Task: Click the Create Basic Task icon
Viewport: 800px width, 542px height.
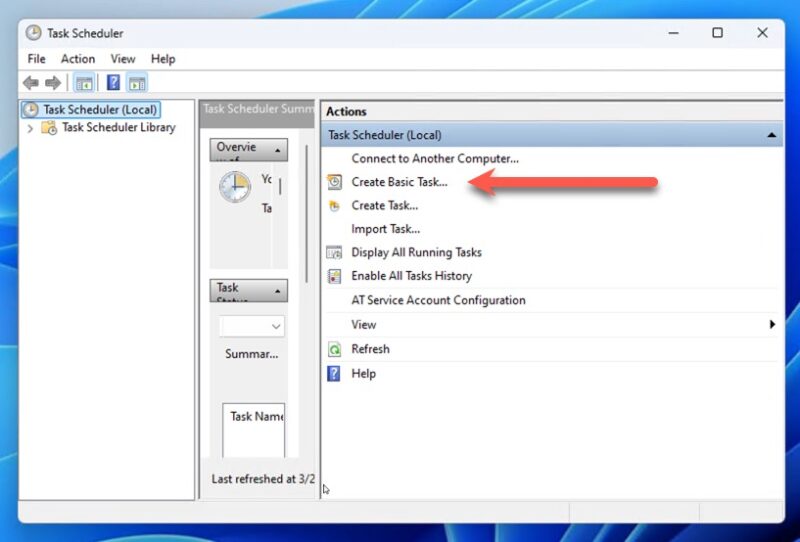Action: coord(334,182)
